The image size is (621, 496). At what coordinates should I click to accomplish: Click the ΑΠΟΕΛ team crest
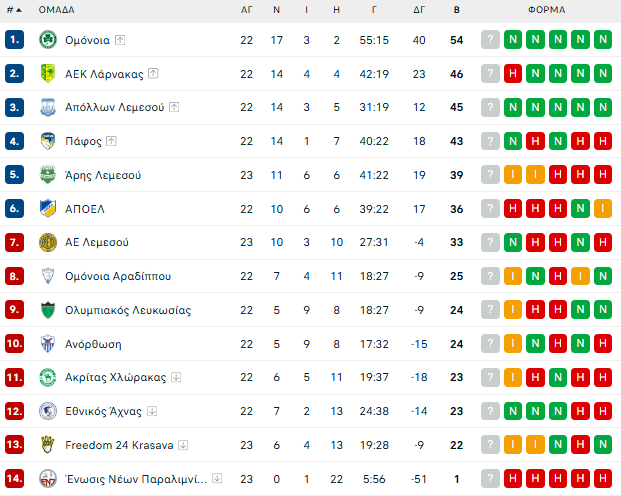point(47,209)
